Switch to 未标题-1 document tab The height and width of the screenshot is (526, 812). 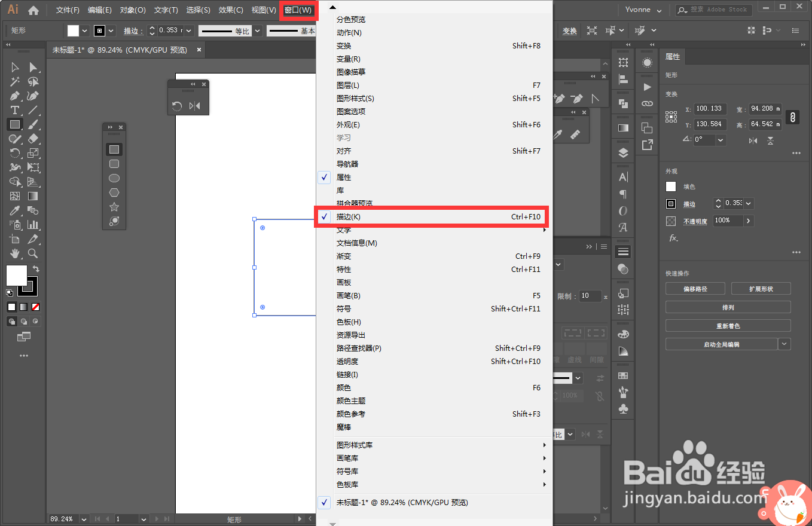coord(120,50)
